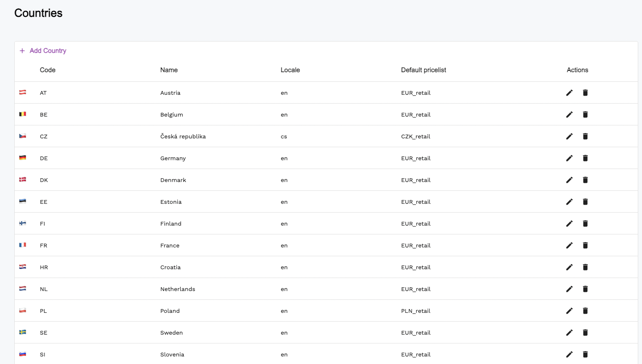This screenshot has width=642, height=364.
Task: Click the Countries page heading
Action: 39,13
